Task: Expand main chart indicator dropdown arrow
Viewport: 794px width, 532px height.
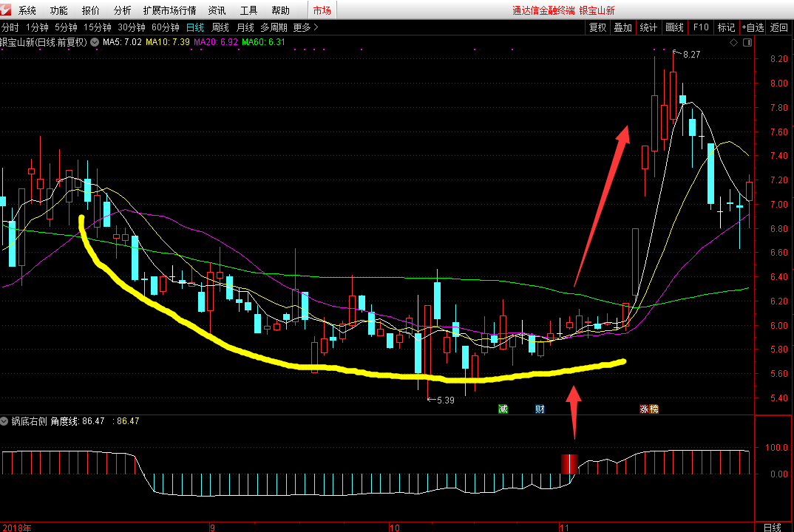Action: (x=95, y=43)
